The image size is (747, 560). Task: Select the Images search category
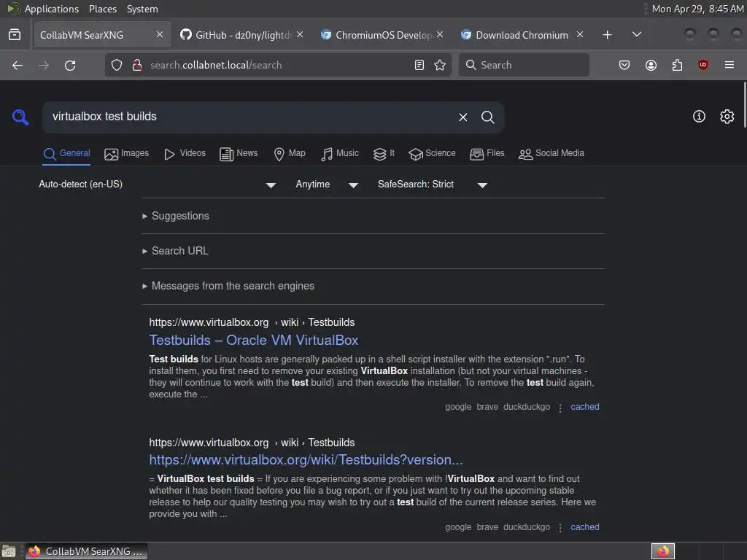(x=127, y=154)
